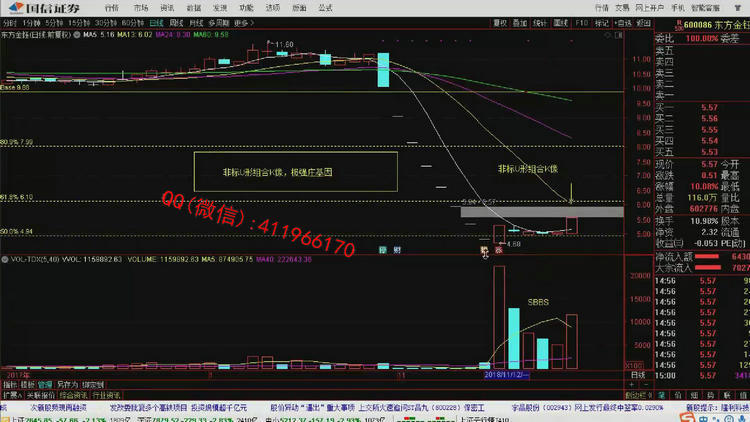Add stock via +自选 button

623,23
